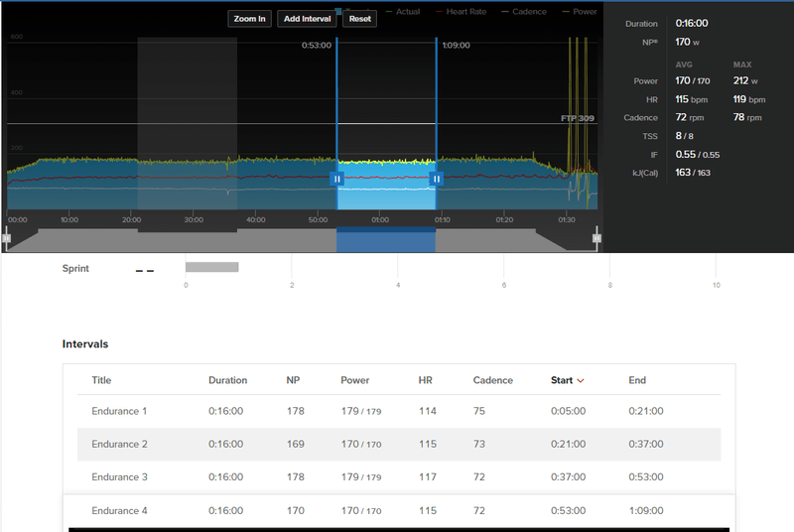Click the Sprint gray bar in the chart
Screen dimensions: 794x532
point(211,267)
